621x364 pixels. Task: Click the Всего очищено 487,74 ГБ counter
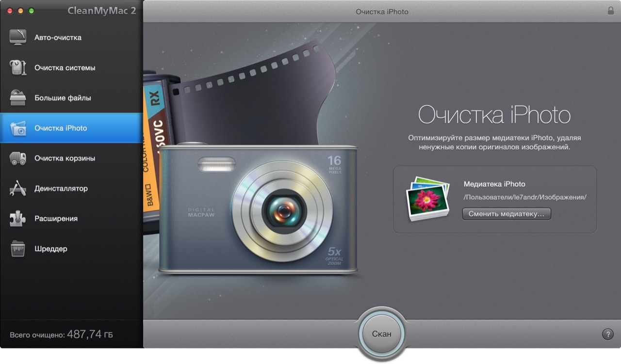61,334
